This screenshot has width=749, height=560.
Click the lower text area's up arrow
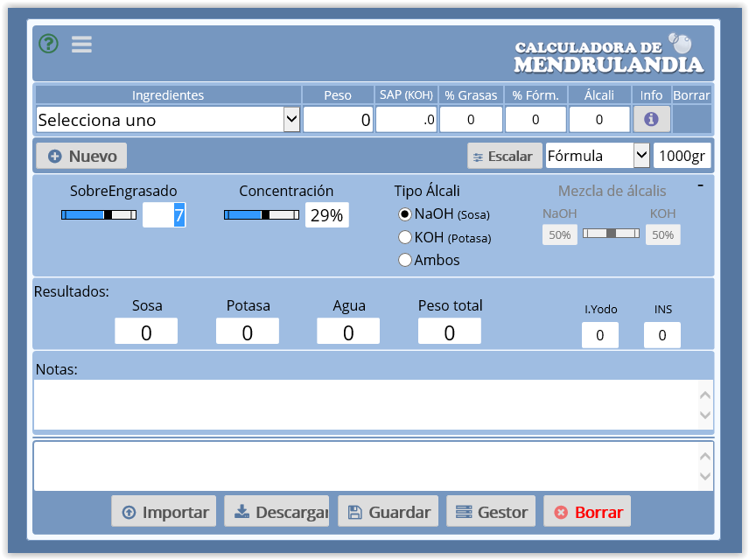705,457
